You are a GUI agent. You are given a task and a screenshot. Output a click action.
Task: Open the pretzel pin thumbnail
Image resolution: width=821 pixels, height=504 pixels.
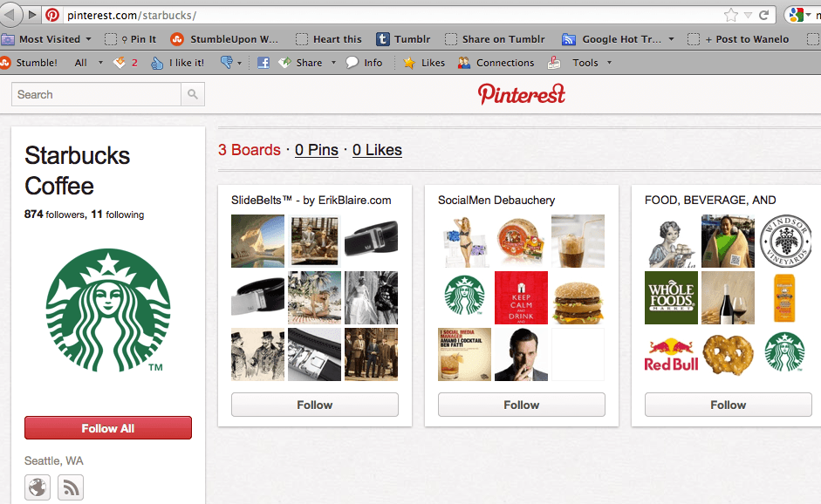(728, 354)
